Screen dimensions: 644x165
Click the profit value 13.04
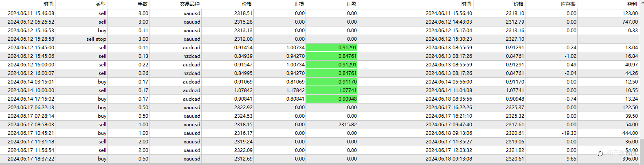tap(632, 47)
